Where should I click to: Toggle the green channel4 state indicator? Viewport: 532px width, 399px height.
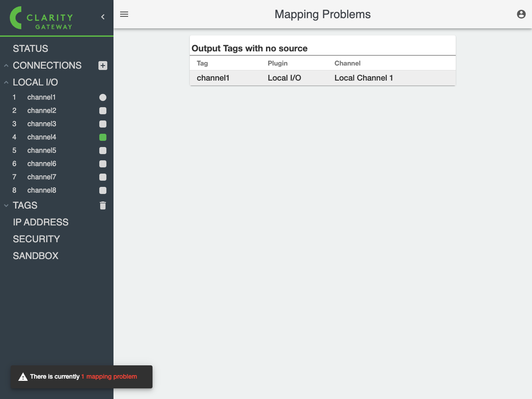[103, 137]
